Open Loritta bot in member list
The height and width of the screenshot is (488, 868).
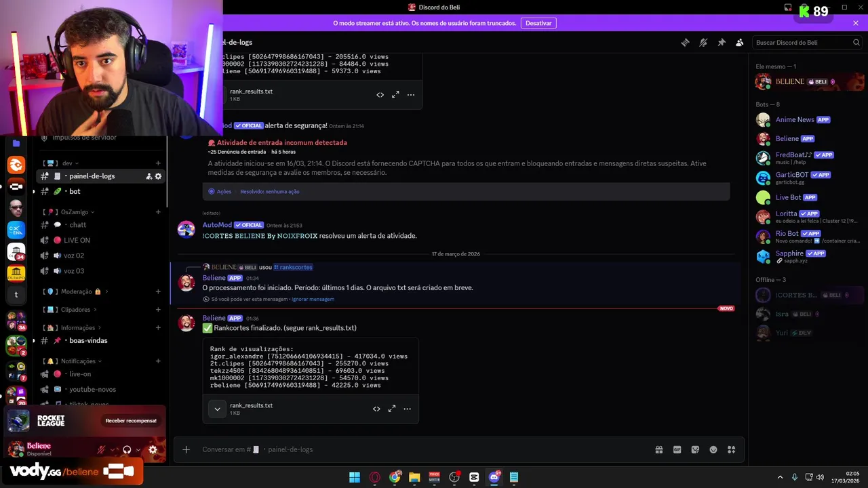pos(807,217)
